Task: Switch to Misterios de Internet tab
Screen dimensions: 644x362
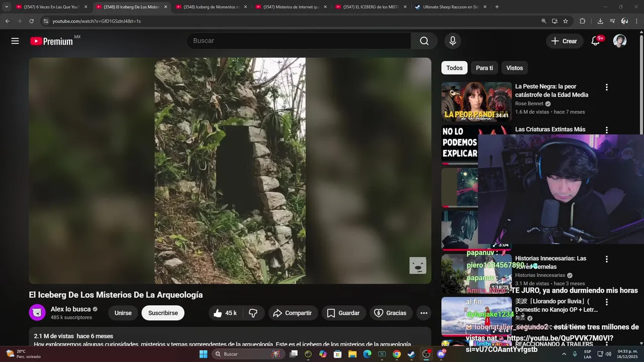Action: tap(291, 7)
